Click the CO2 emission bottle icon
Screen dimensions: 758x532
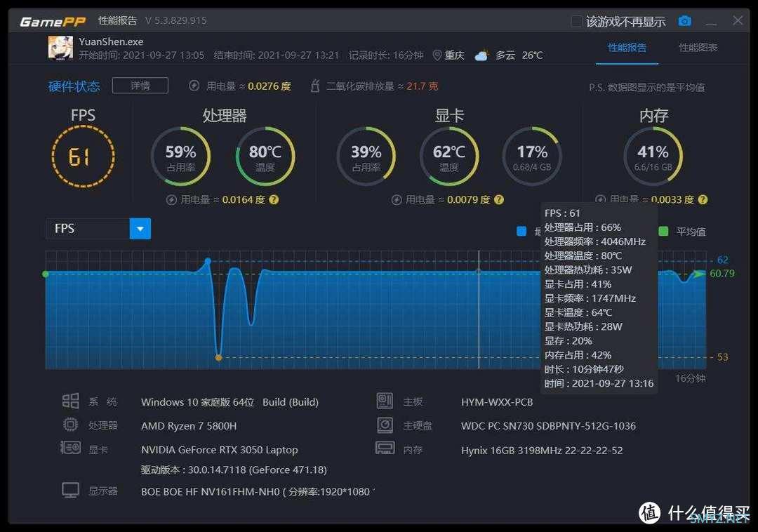point(315,86)
